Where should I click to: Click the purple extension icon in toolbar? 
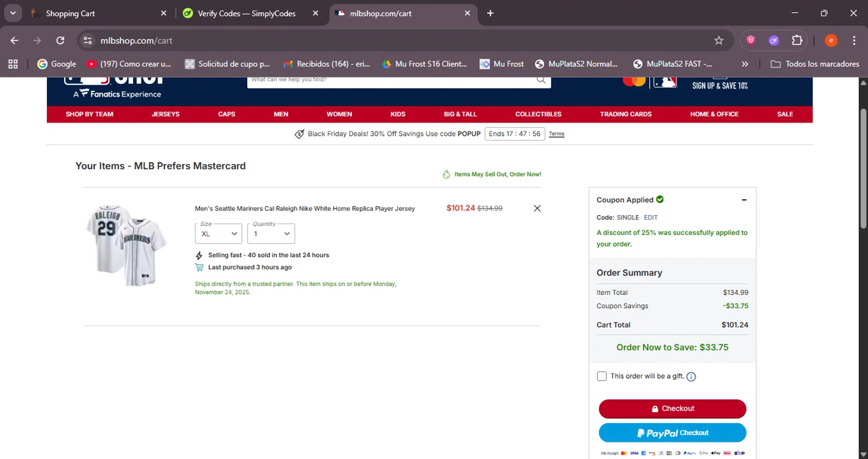[774, 40]
